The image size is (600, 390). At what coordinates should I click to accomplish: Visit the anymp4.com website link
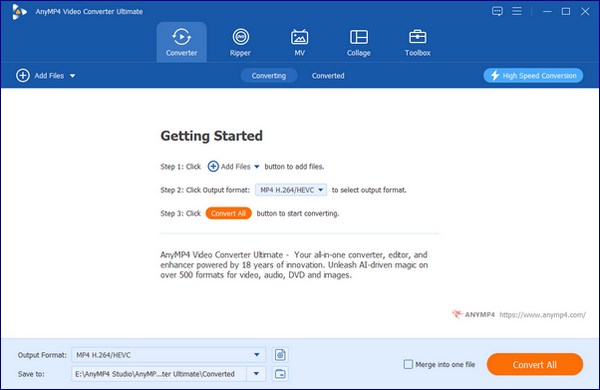[542, 315]
